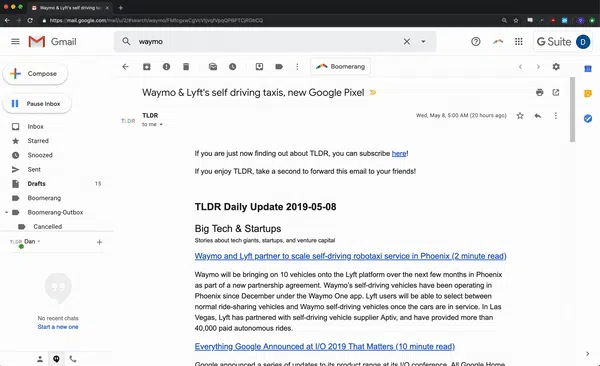Open the Drafts folder
The width and height of the screenshot is (600, 366).
pyautogui.click(x=36, y=184)
